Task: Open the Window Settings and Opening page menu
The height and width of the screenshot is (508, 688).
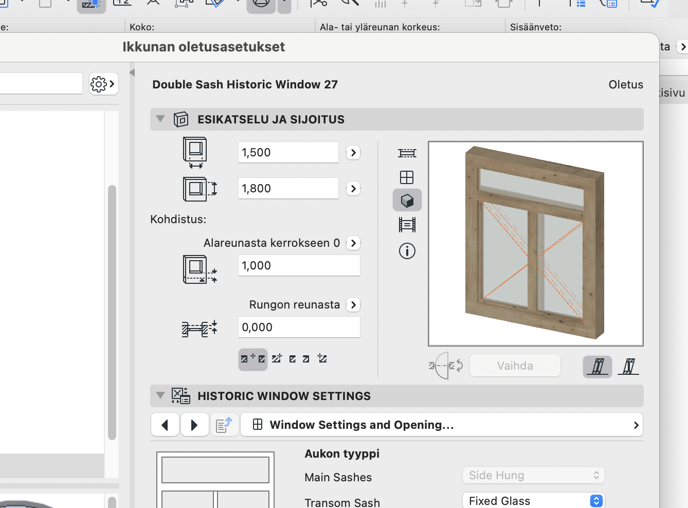Action: pyautogui.click(x=442, y=425)
